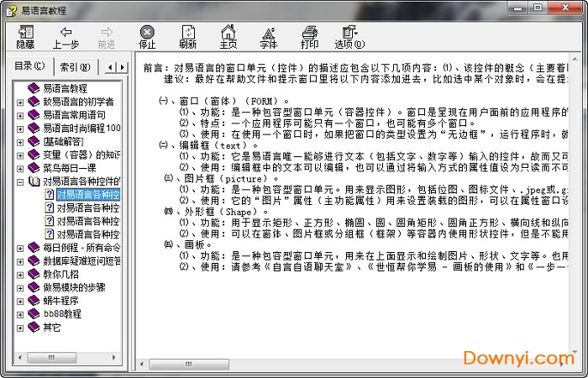
Task: Click the ㈣、外形框（Shape） heading
Action: tap(217, 212)
